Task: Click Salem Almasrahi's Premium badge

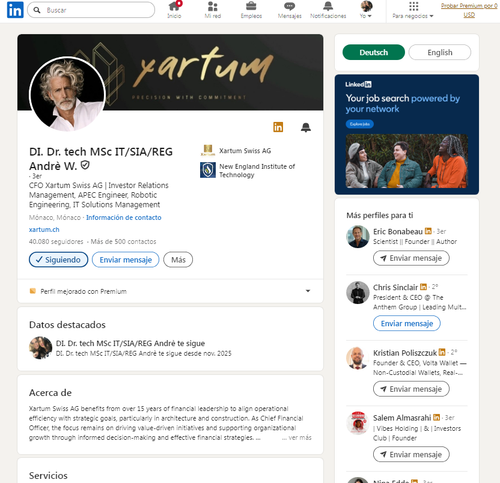Action: point(437,417)
